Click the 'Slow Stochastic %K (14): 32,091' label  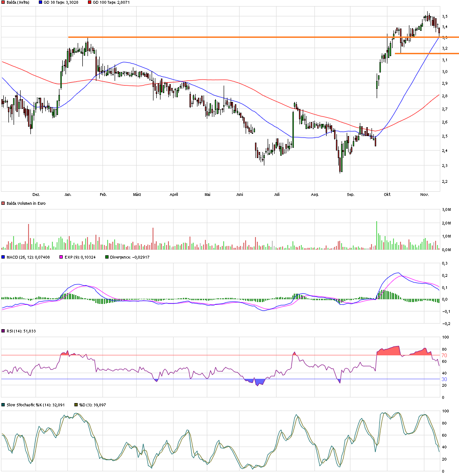36,405
